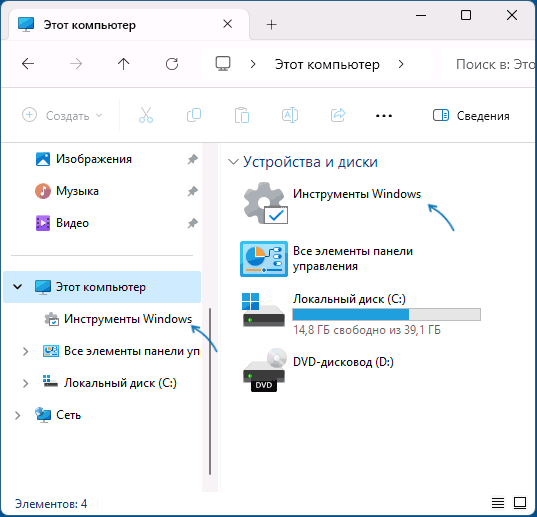Click pin icon next to Видео
Viewport: 537px width, 517px height.
pyautogui.click(x=192, y=223)
